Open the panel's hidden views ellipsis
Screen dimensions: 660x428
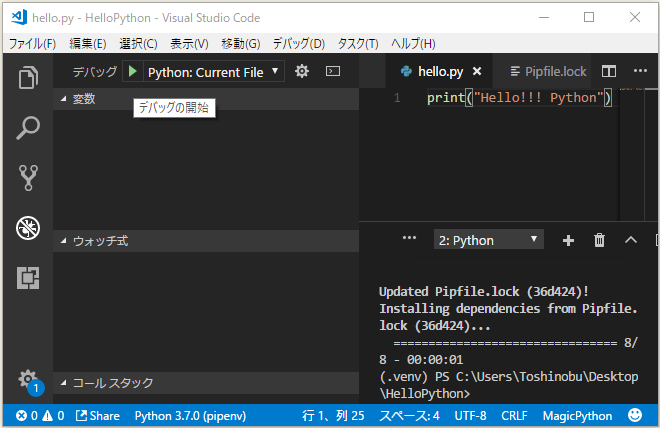coord(409,238)
